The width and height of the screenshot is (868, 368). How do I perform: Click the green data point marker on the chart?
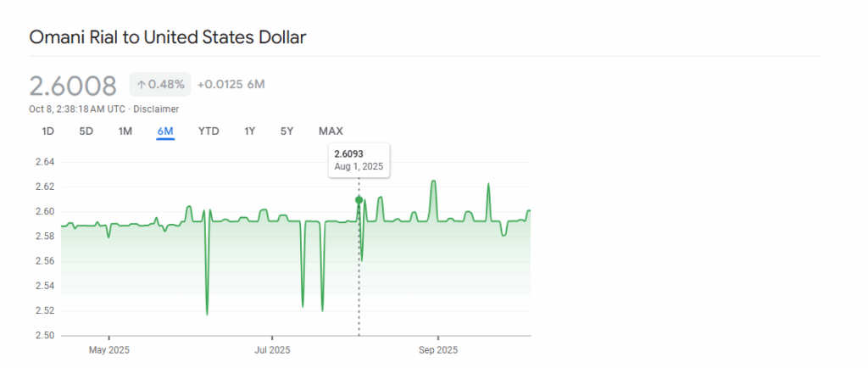point(359,200)
